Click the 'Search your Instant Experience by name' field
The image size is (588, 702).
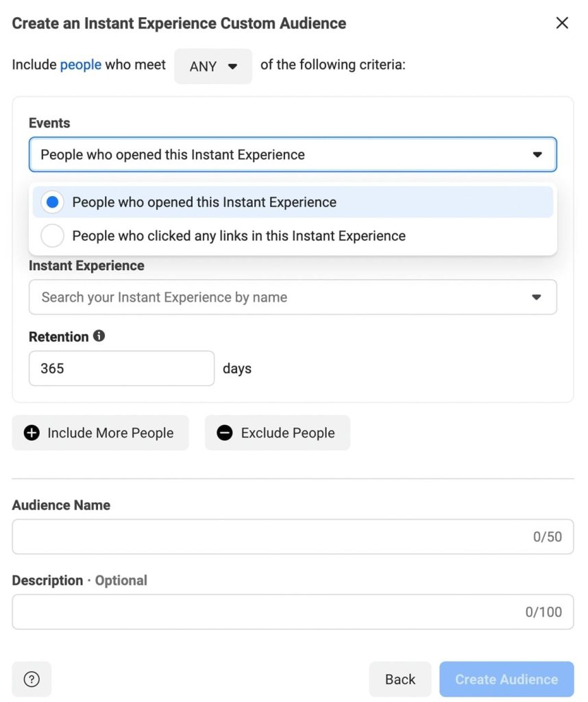click(x=274, y=298)
